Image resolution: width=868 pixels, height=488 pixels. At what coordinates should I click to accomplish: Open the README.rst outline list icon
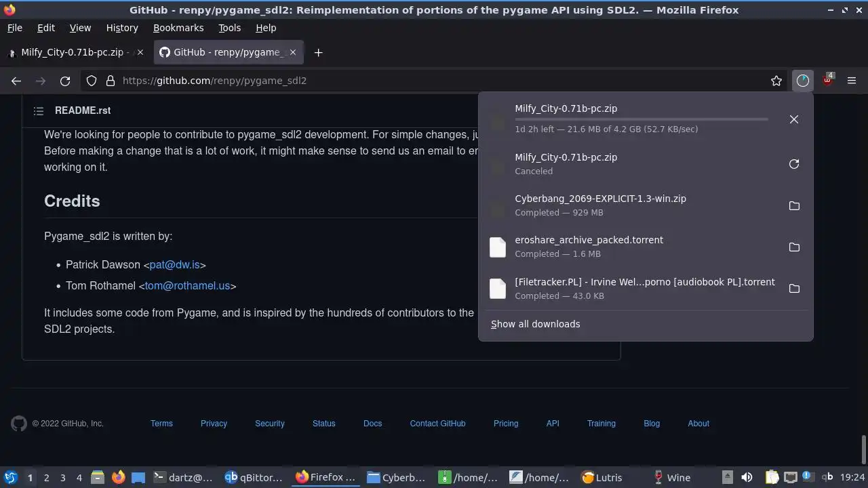(x=39, y=110)
